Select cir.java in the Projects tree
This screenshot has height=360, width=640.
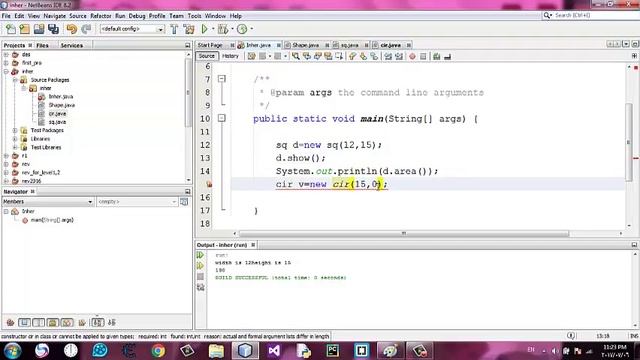coord(57,113)
